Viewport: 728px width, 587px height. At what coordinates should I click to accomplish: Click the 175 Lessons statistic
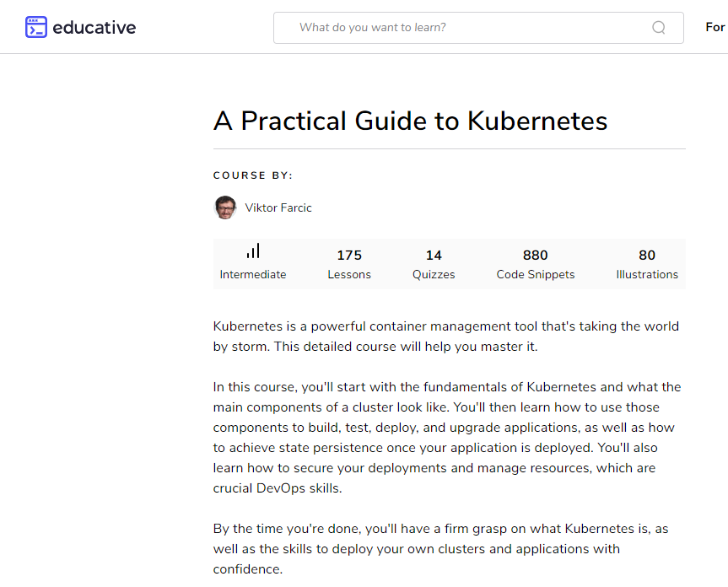click(x=349, y=264)
